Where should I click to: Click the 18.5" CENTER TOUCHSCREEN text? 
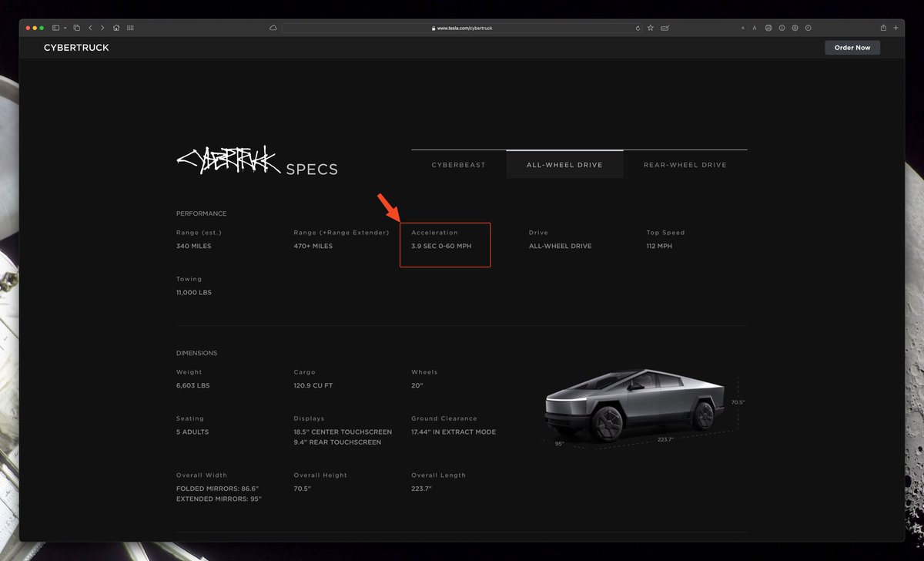pos(343,432)
